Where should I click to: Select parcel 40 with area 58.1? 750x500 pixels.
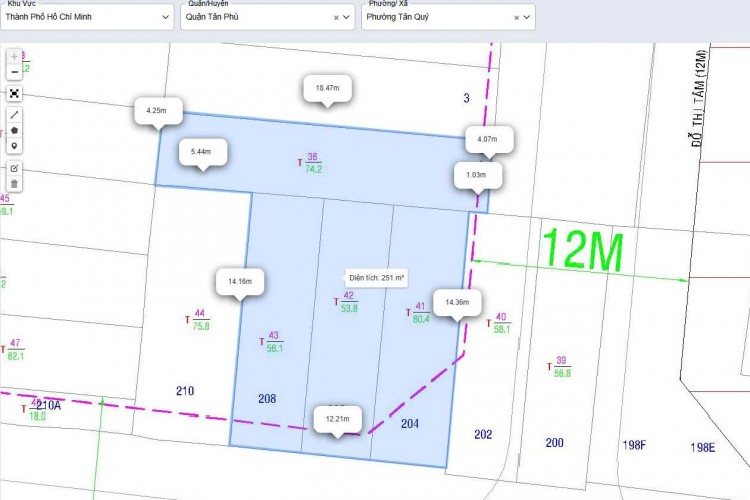[499, 323]
